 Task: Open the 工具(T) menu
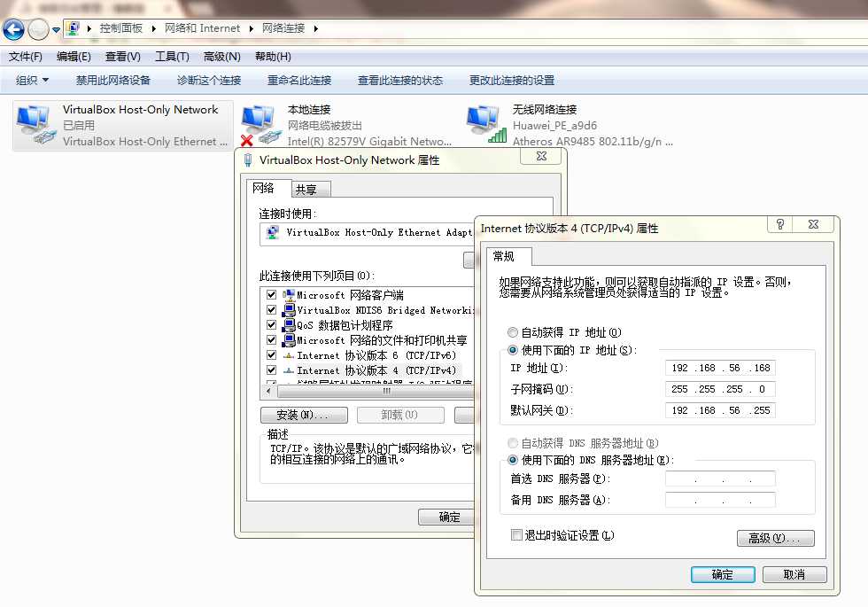point(172,57)
